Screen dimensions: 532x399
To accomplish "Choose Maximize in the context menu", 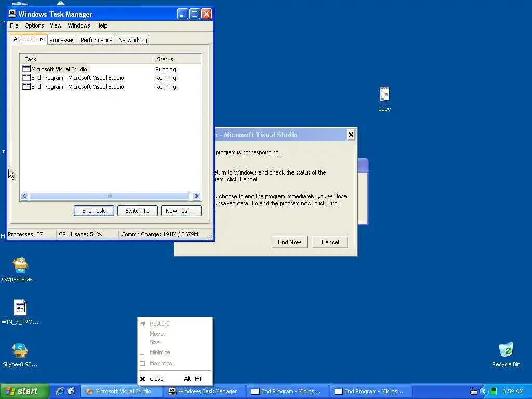I will point(175,363).
